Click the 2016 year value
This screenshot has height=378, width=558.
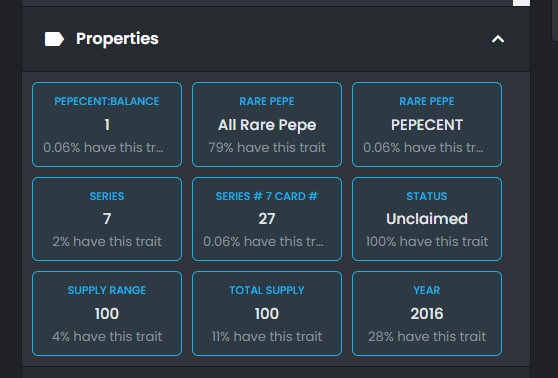(427, 314)
